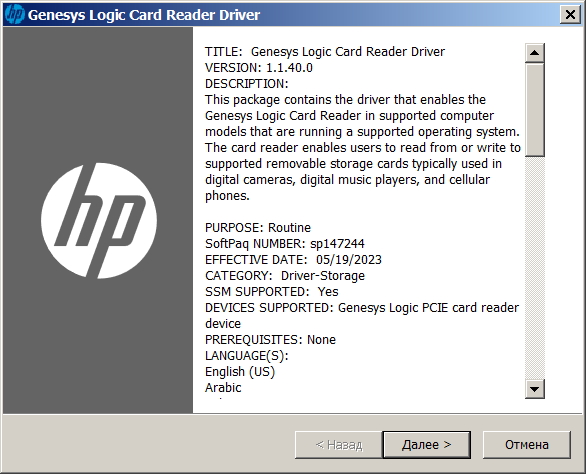Click the 'EFFECTIVE DATE: 05/19/2023' line
Image resolution: width=586 pixels, height=474 pixels.
293,260
